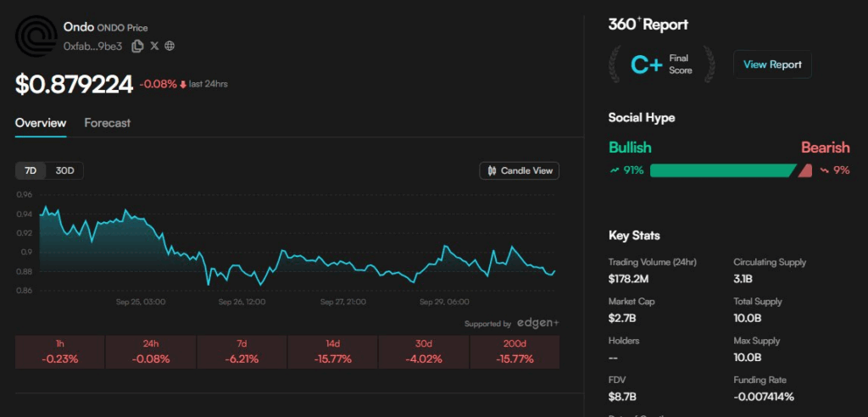This screenshot has height=417, width=868.
Task: Switch chart range to 30D
Action: (64, 171)
